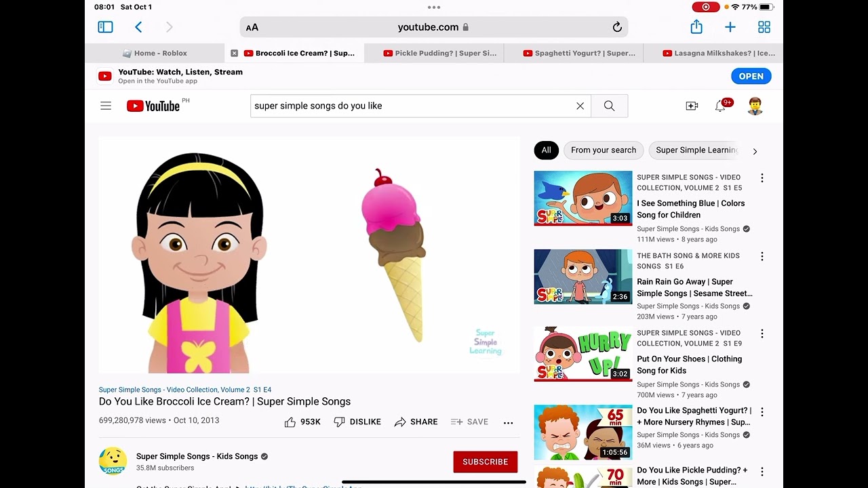
Task: Open Put On Your Shoes video title
Action: (690, 365)
